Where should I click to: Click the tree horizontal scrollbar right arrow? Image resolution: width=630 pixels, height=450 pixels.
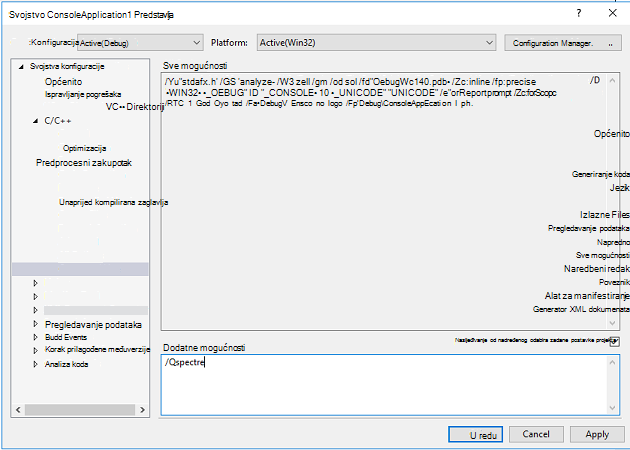coord(142,410)
